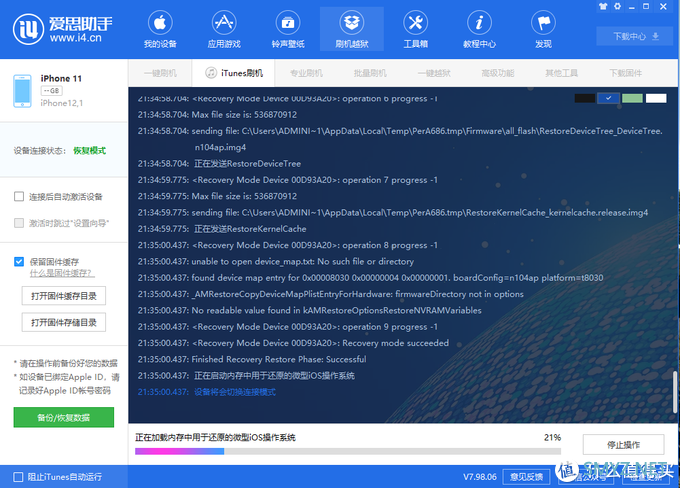Open 刷机越狱 (Flash & Jailbreak) section
The width and height of the screenshot is (680, 488).
click(352, 29)
